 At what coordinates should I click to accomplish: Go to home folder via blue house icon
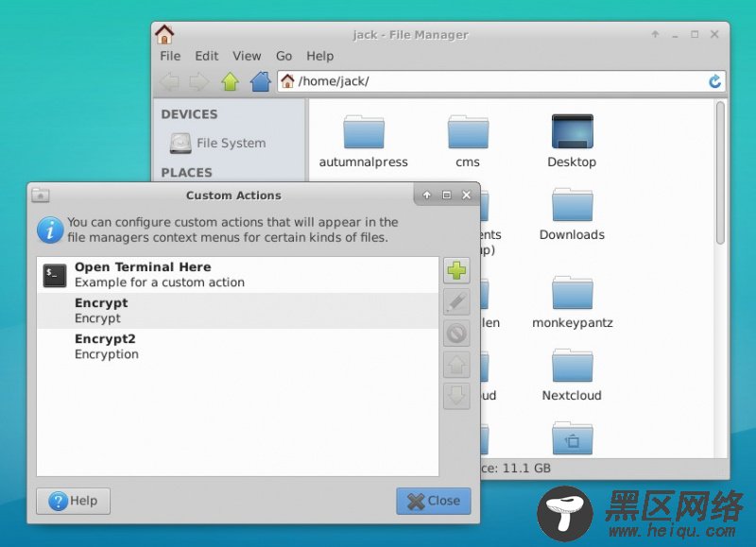(261, 81)
